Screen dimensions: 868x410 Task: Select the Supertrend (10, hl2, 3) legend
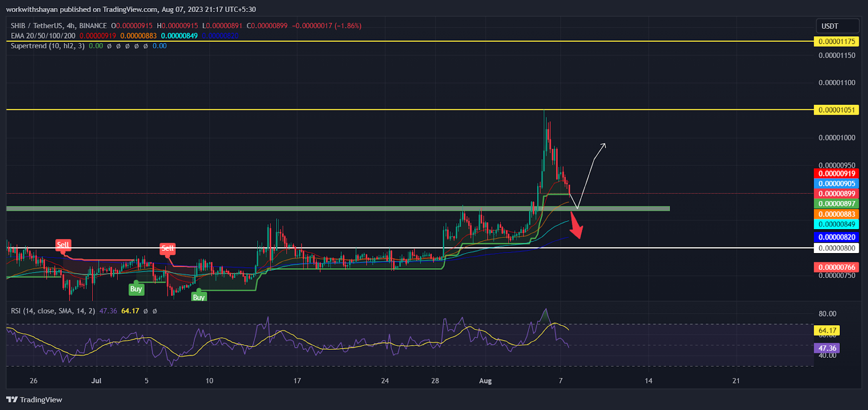pos(48,46)
